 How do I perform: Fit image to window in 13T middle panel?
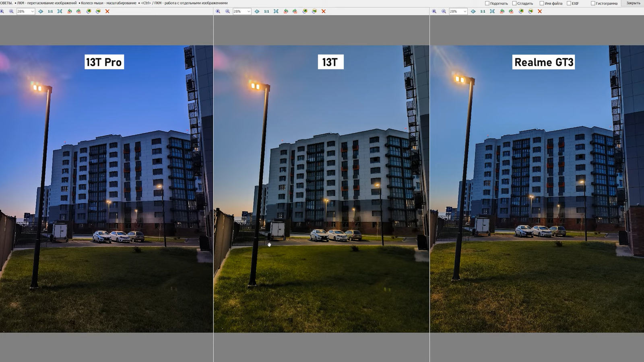(276, 11)
